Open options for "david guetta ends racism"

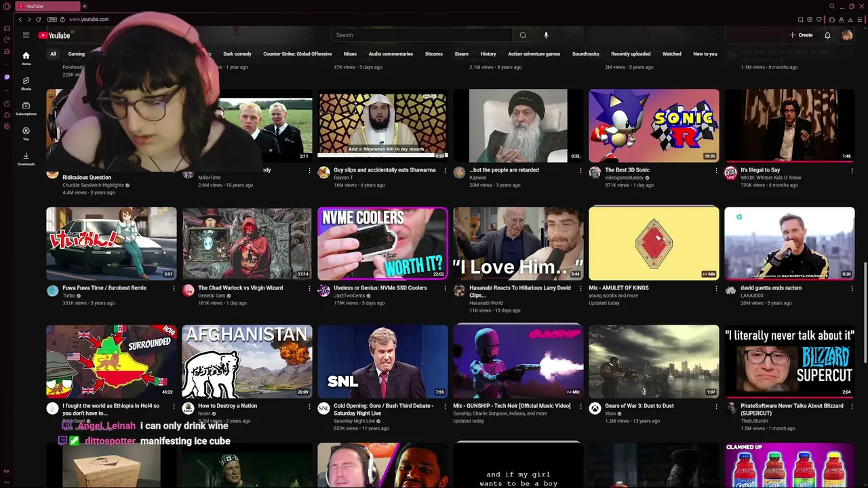tap(852, 289)
